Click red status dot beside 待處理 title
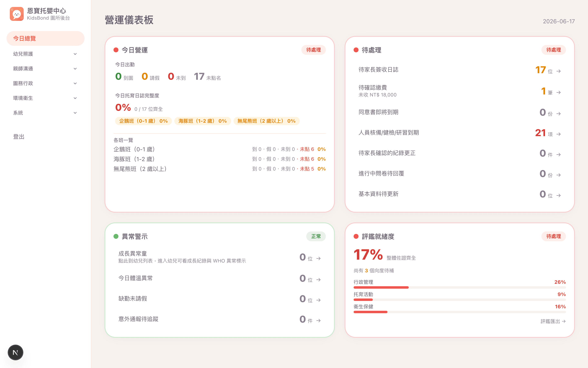This screenshot has height=368, width=588. click(356, 50)
